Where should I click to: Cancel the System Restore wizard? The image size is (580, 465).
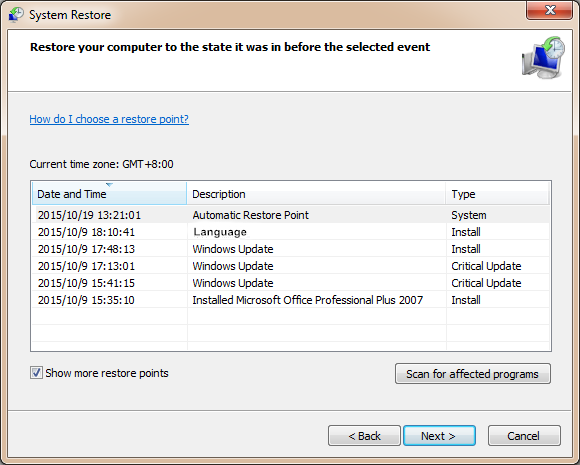coord(524,435)
